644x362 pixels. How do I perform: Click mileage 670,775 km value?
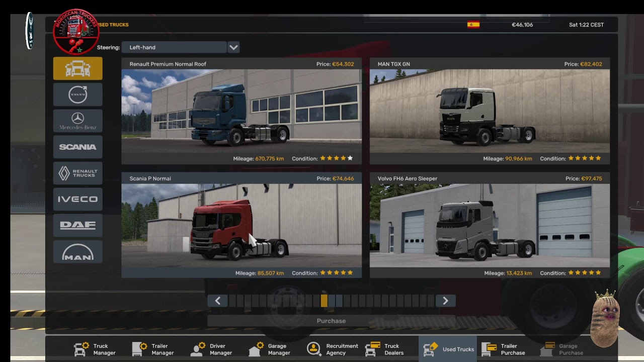[x=270, y=158]
